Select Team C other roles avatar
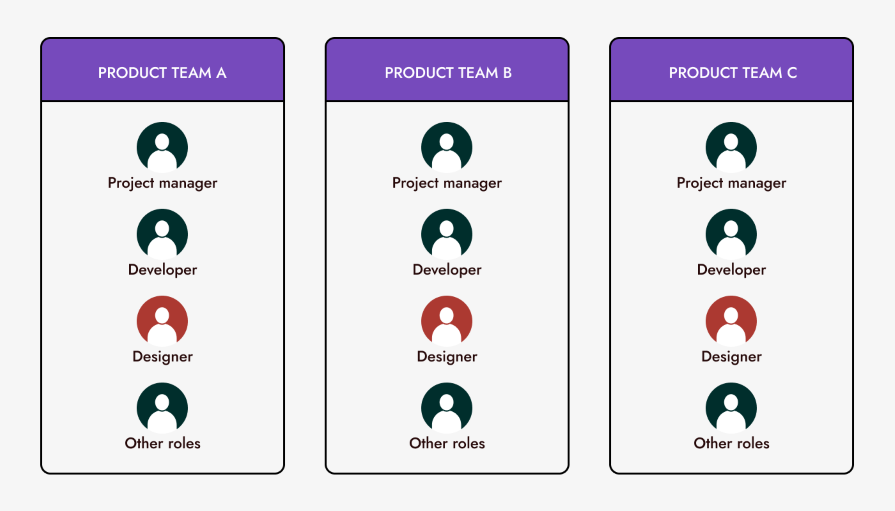 click(731, 408)
